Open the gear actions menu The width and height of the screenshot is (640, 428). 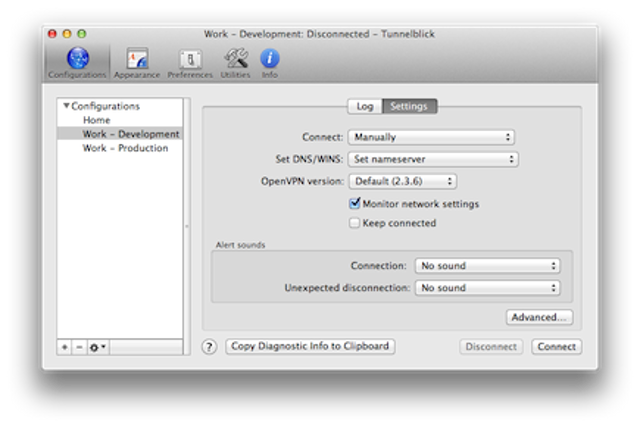point(98,347)
